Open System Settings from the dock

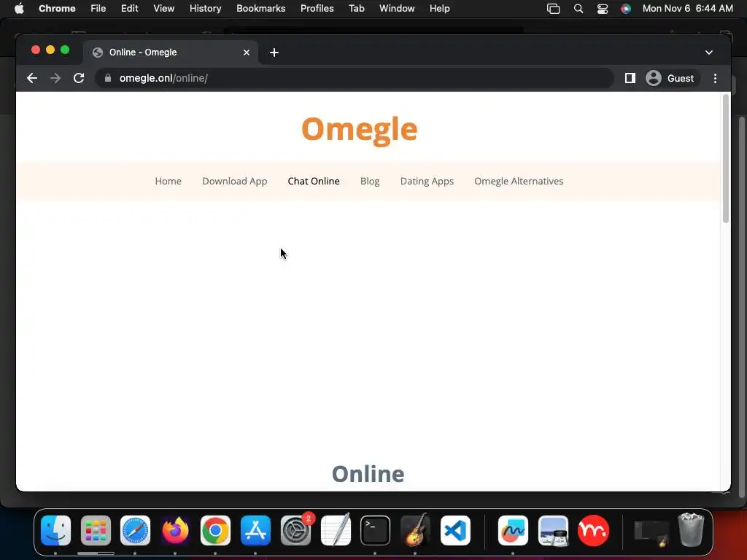coord(296,531)
